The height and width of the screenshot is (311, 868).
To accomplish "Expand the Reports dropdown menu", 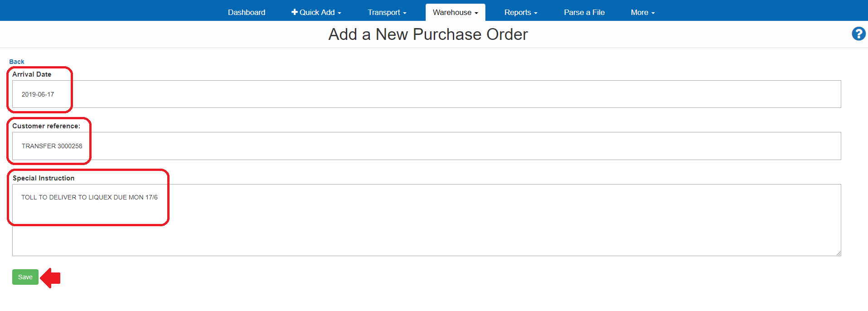I will 520,12.
